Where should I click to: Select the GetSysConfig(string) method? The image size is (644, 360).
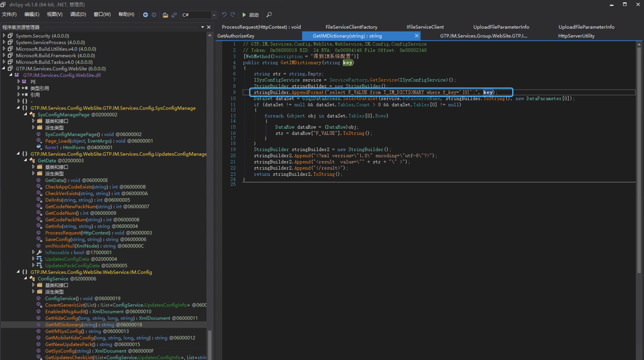point(99,351)
